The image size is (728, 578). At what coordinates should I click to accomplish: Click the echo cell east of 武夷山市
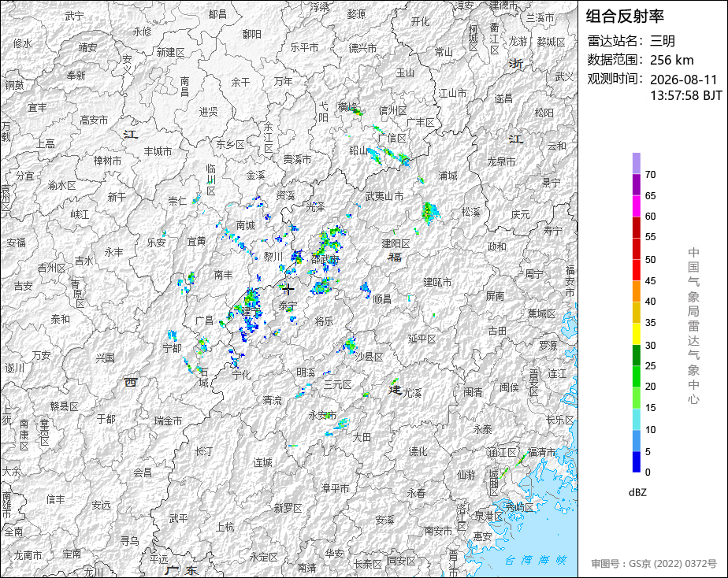(430, 213)
